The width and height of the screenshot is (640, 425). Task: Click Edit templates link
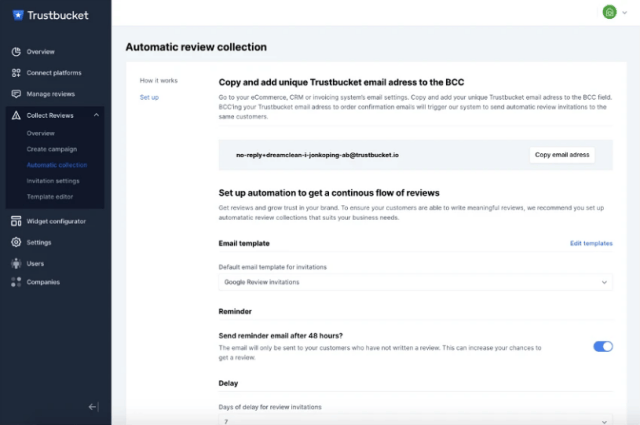(591, 243)
